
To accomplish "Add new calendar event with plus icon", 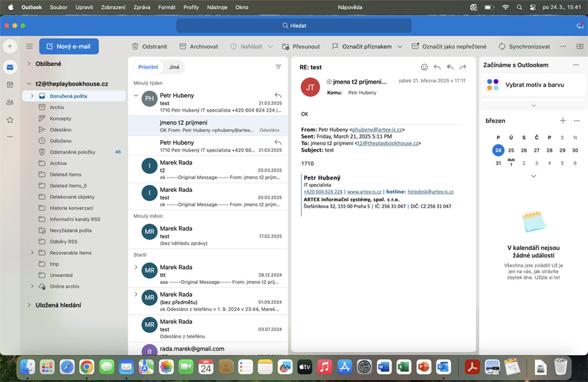I will click(563, 121).
